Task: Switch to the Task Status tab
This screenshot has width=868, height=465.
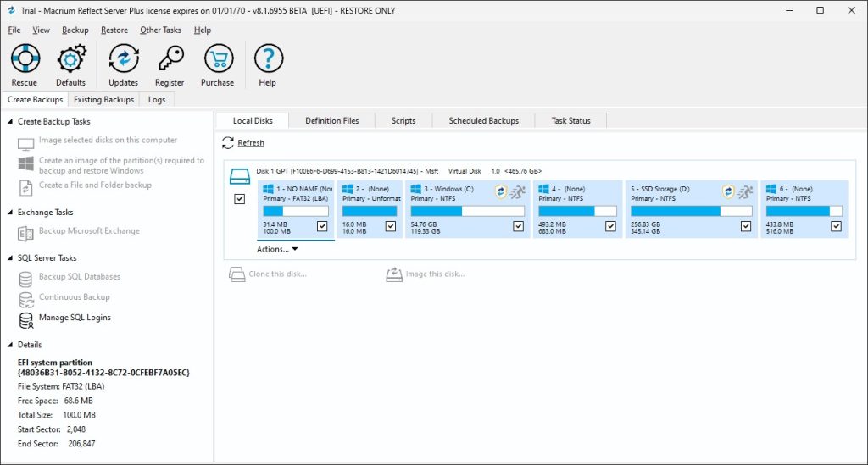Action: pyautogui.click(x=571, y=120)
